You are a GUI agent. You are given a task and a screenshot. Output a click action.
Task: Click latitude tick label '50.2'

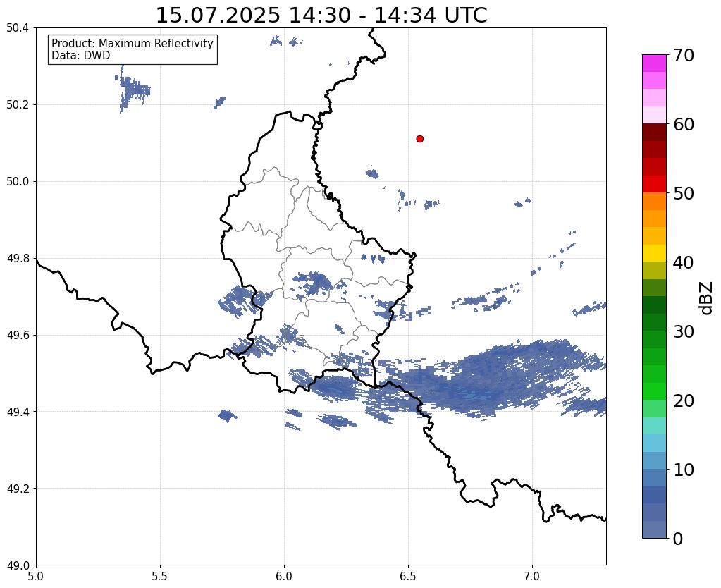point(18,105)
